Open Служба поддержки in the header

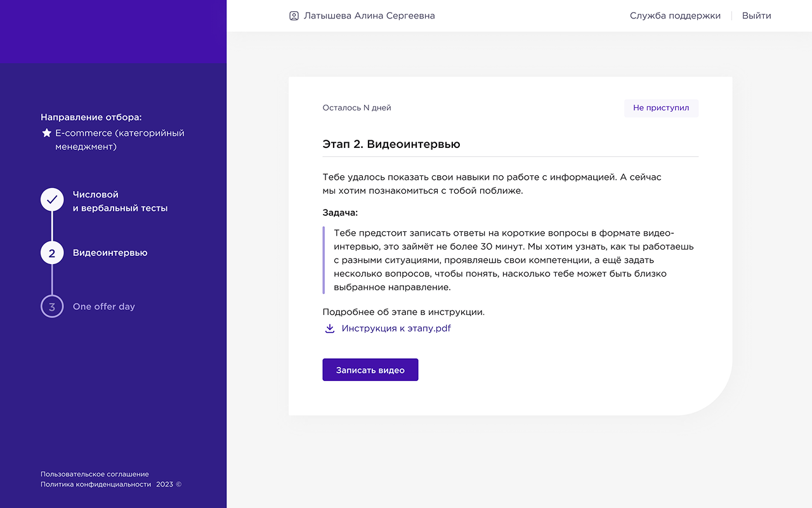(675, 16)
